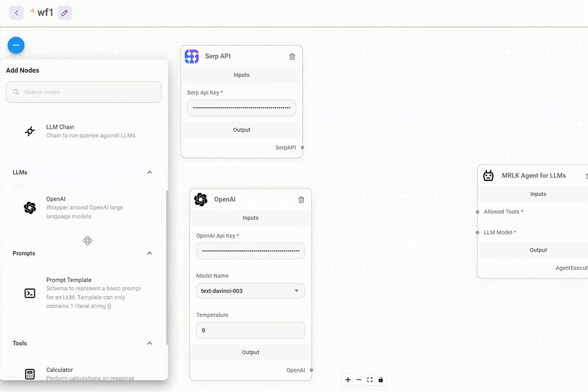
Task: Open the Model Name dropdown
Action: coord(250,291)
